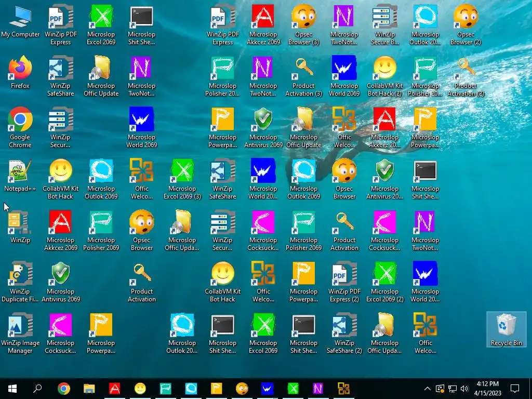Open the volume speaker tray icon
Viewport: 532px width, 399px height.
click(x=464, y=389)
